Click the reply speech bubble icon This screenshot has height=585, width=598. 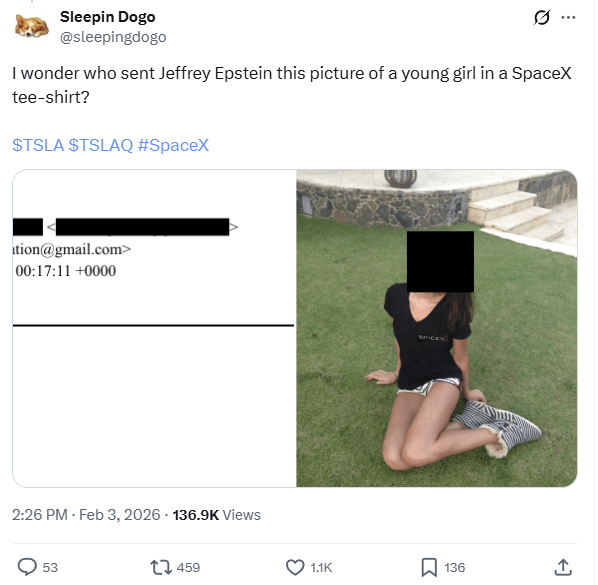(27, 567)
